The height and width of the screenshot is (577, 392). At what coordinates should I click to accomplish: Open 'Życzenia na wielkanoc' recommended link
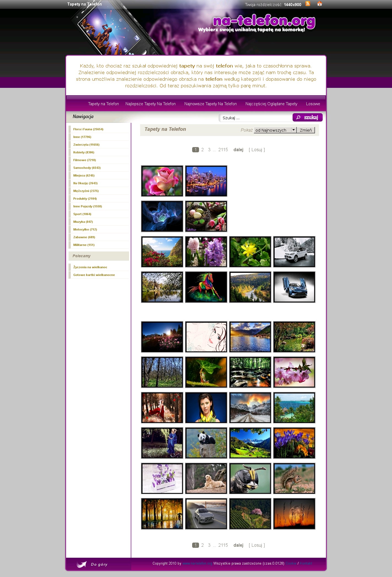(90, 267)
